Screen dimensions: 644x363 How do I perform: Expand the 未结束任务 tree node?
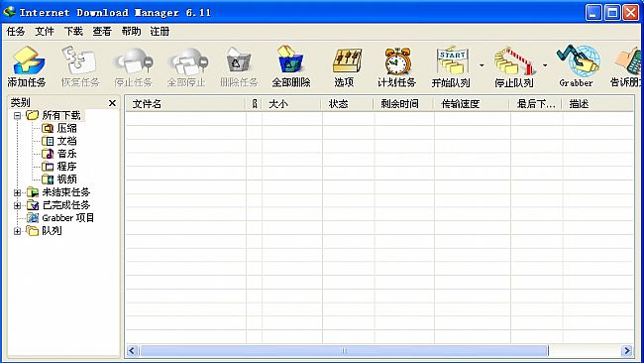pos(17,192)
